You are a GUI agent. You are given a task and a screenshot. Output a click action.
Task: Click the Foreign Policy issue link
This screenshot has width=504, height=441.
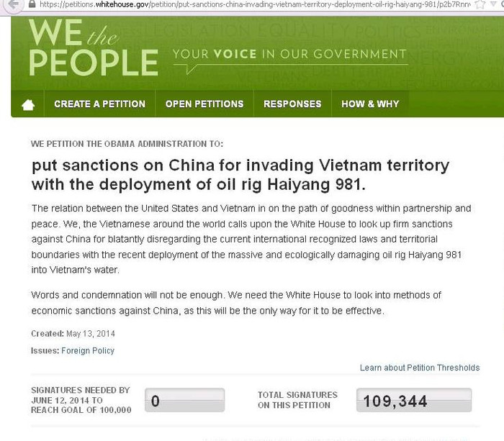(88, 351)
